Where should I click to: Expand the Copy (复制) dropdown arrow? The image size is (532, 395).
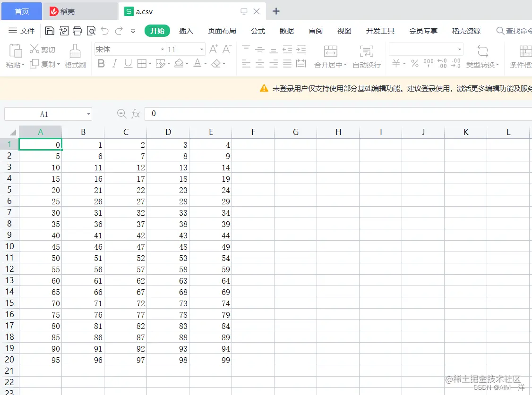click(59, 64)
